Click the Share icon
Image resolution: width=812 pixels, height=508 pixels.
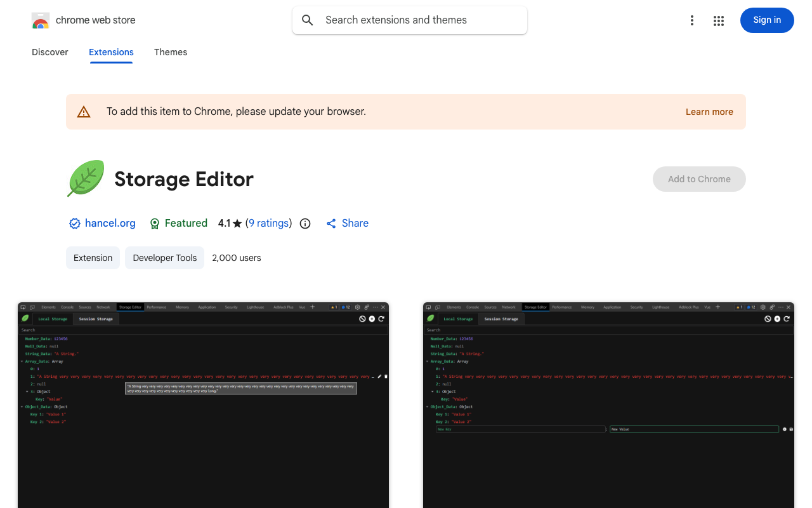pyautogui.click(x=331, y=224)
